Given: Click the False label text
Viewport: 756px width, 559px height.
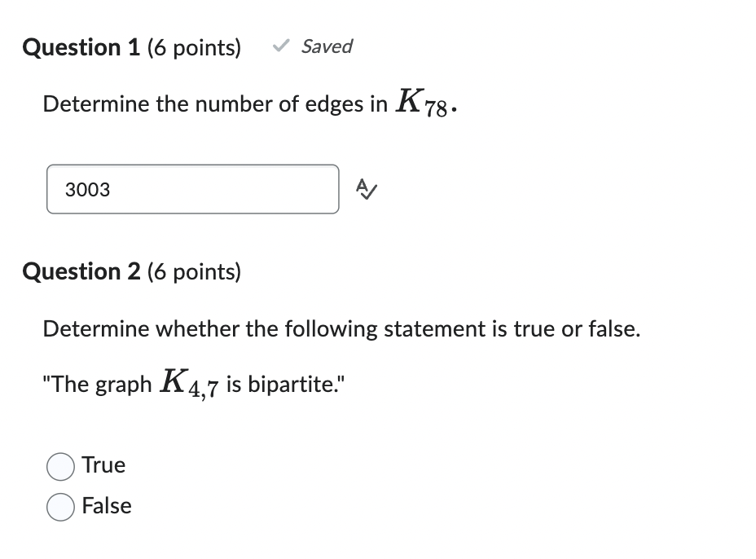Looking at the screenshot, I should [106, 505].
